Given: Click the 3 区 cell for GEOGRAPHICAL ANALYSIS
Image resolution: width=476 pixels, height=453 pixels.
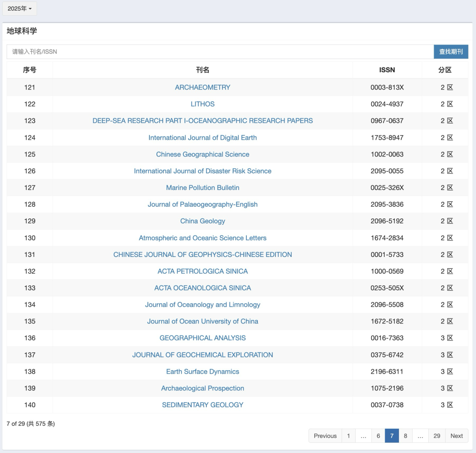Looking at the screenshot, I should click(445, 338).
